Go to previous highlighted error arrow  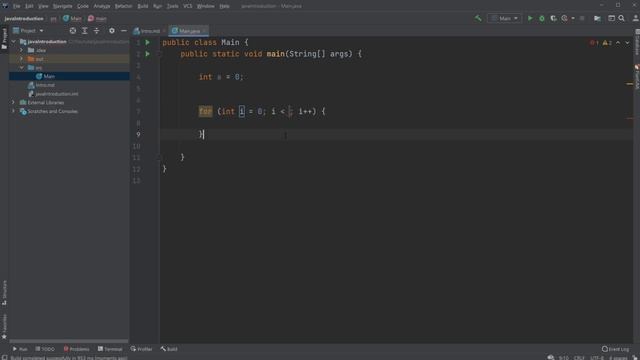618,42
